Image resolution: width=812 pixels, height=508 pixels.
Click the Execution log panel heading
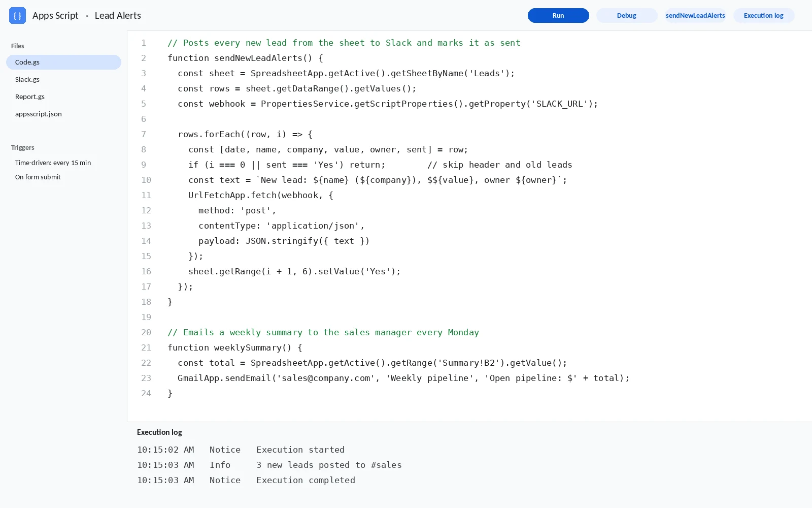coord(159,432)
